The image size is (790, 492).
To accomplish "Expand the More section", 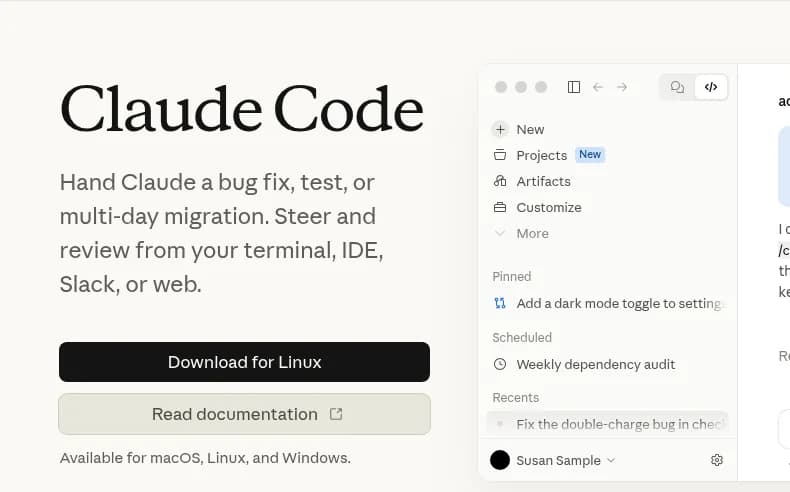I will click(x=533, y=234).
